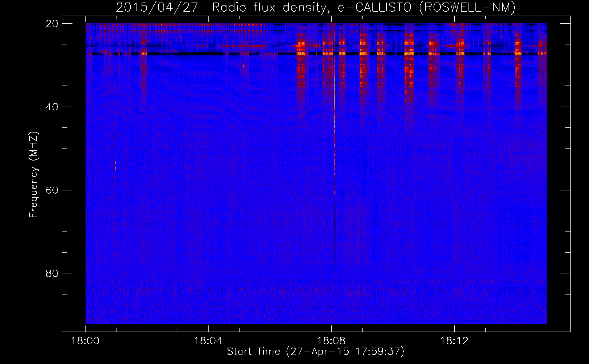Select the 20 frequency axis label
Viewport: 589px width, 364px height.
(52, 24)
